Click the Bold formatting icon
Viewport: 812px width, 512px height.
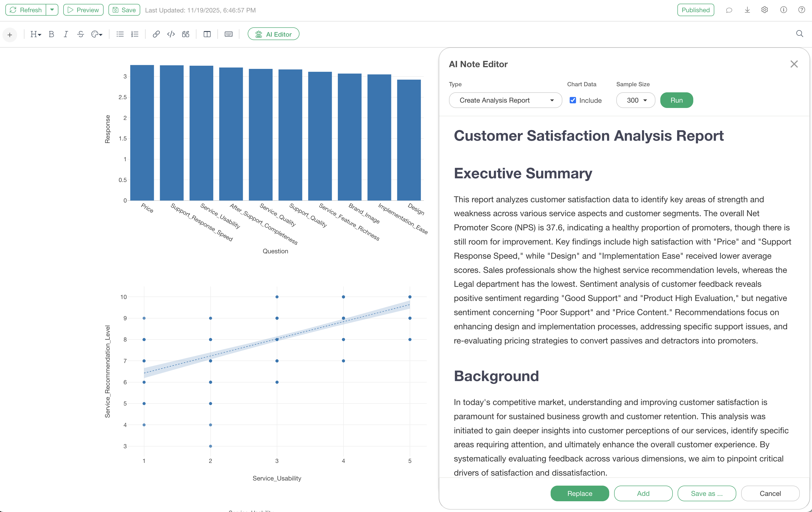pos(51,34)
